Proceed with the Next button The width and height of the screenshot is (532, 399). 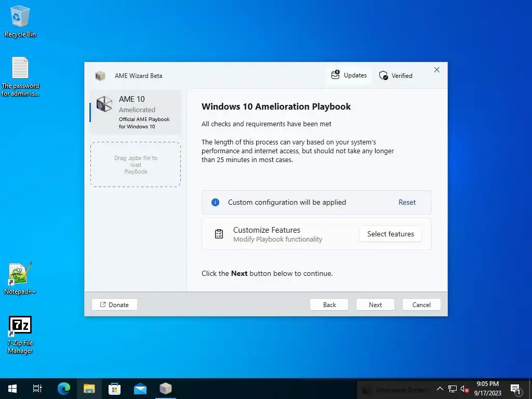pos(375,304)
